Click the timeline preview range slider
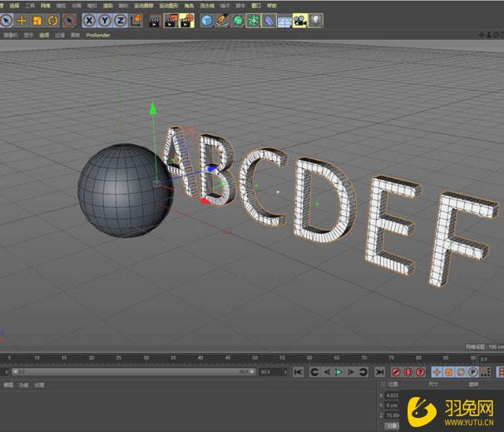This screenshot has width=504, height=432. (134, 372)
